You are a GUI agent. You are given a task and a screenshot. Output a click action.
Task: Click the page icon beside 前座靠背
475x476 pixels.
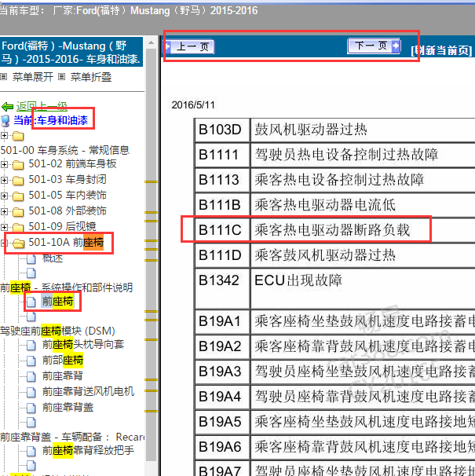pyautogui.click(x=31, y=377)
